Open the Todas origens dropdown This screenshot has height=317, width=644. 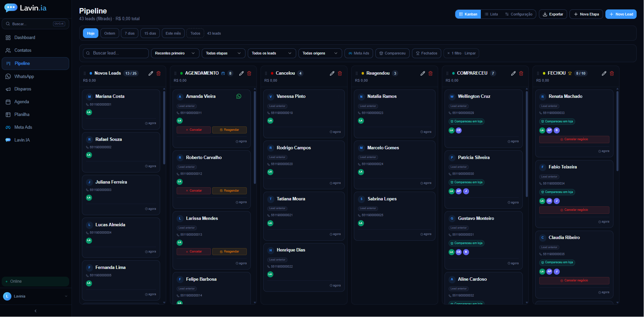coord(320,53)
